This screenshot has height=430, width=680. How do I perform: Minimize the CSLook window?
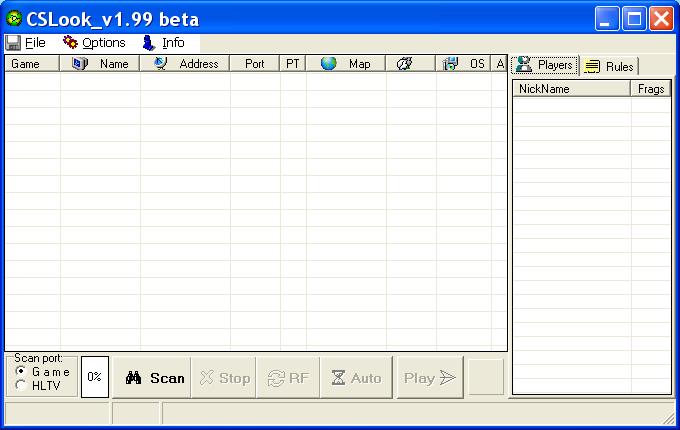coord(607,19)
